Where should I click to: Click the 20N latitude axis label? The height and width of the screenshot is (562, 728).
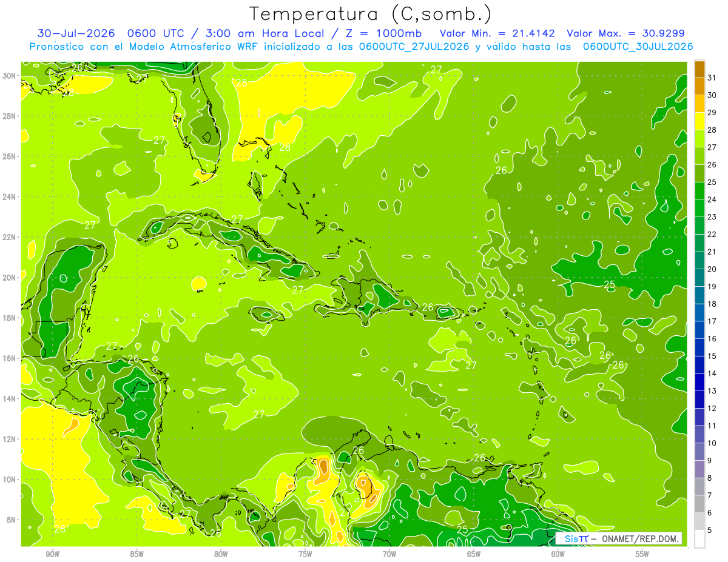coord(10,278)
